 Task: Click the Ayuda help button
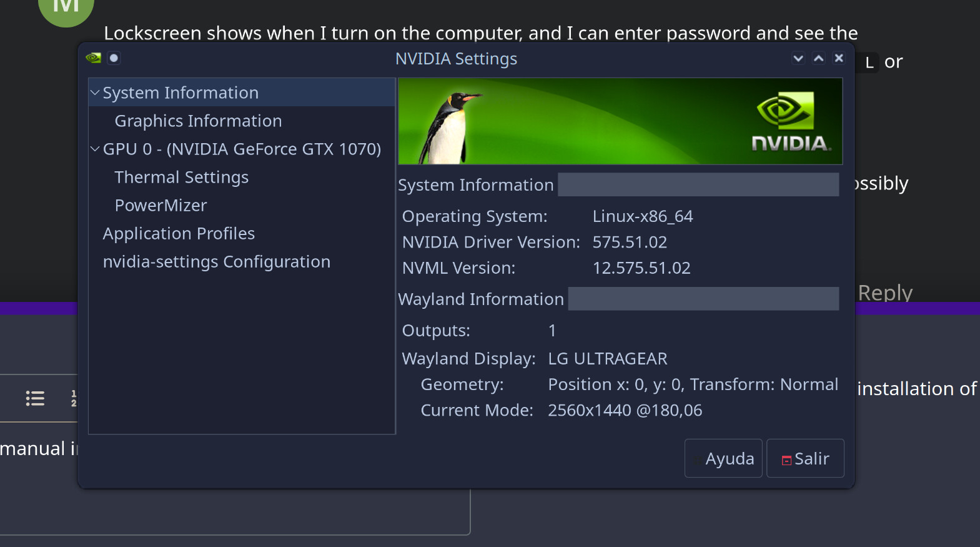723,458
